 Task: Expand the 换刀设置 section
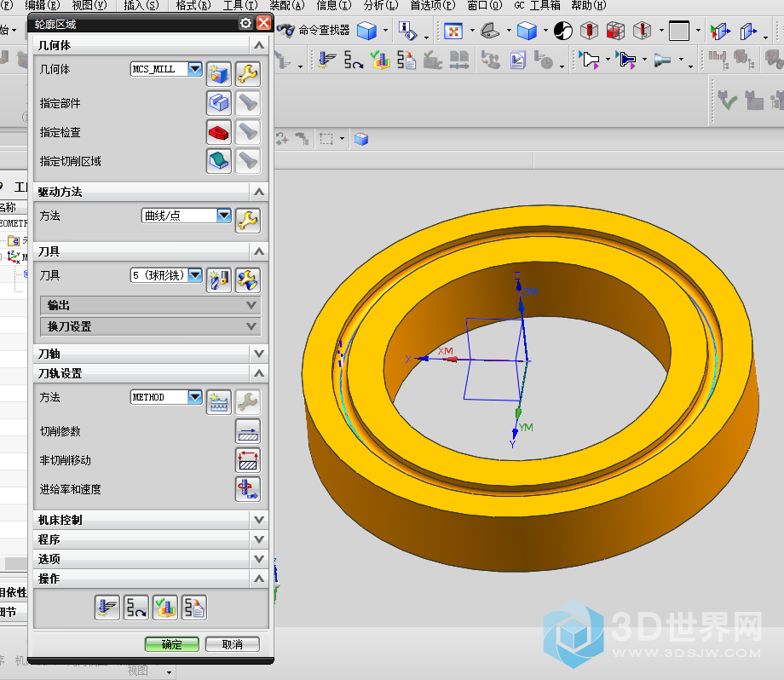pyautogui.click(x=150, y=326)
